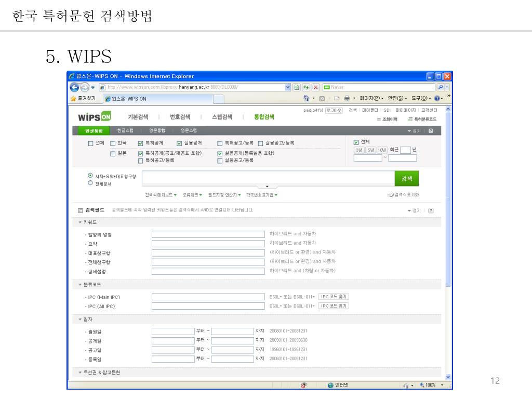Uncheck 실용공개(등록실용 포함) checkbox
This screenshot has height=399, width=532.
coord(220,154)
